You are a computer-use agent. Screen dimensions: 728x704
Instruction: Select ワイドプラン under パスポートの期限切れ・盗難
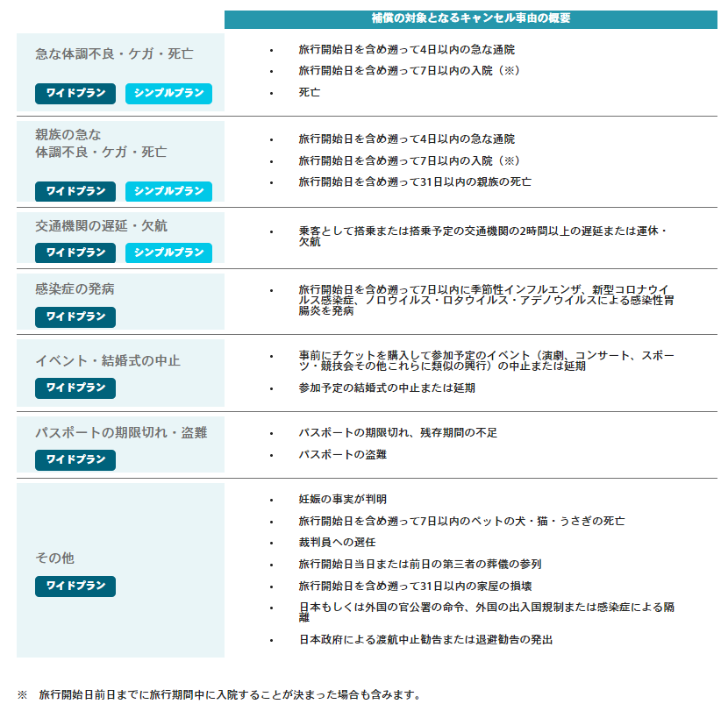coord(75,459)
